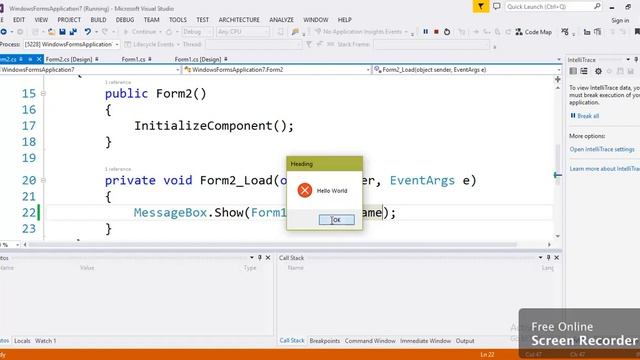This screenshot has width=640, height=360.
Task: Undo with the curved arrow icon
Action: (x=87, y=32)
